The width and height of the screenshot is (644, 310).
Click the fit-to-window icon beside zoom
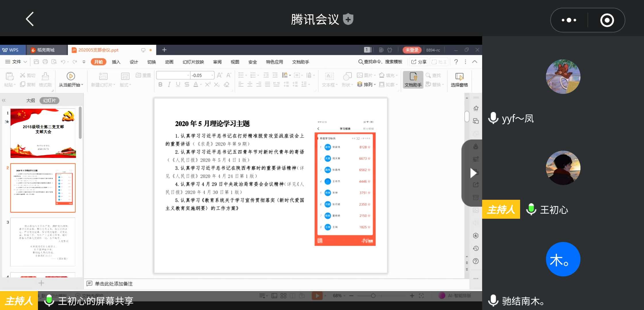pos(421,296)
